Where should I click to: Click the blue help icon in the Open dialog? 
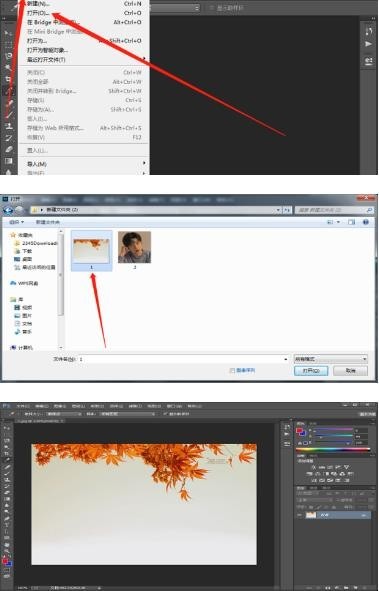[x=365, y=222]
